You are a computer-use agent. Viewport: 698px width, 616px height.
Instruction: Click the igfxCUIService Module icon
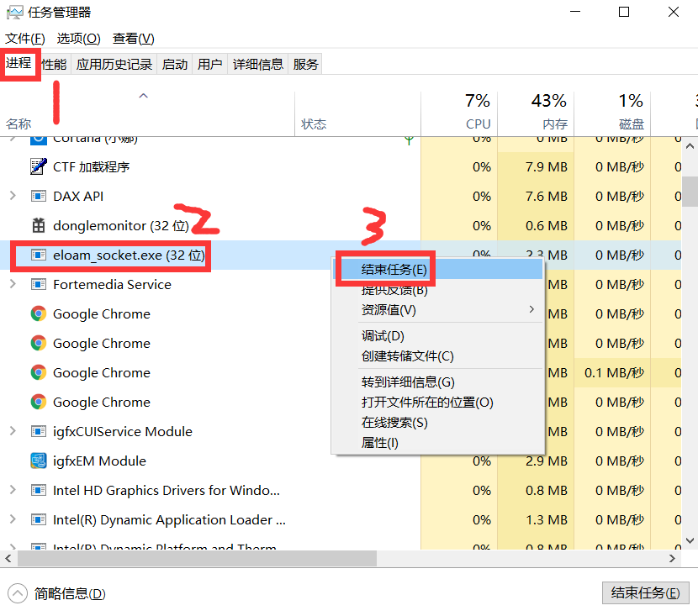[38, 431]
